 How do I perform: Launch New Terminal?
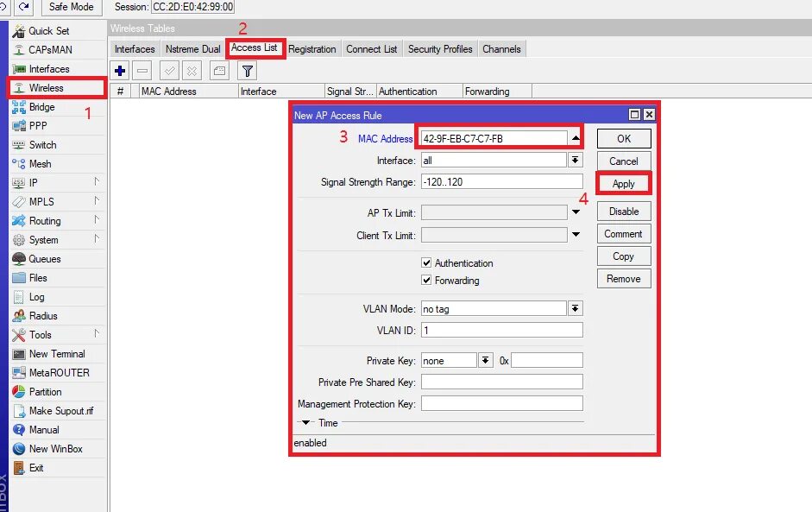pyautogui.click(x=57, y=354)
